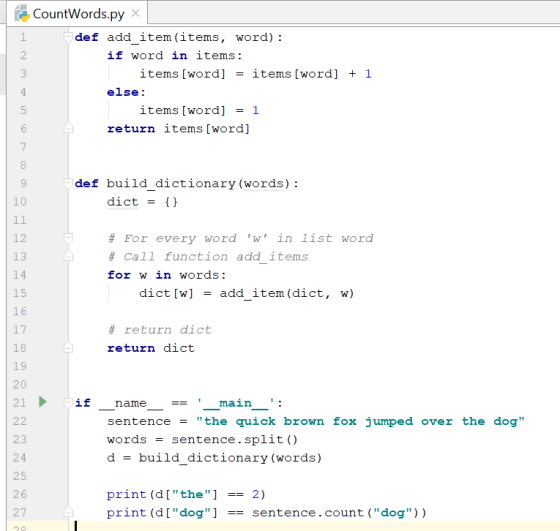Click 'd = build_dictionary(words)' line
This screenshot has height=531, width=560.
click(214, 458)
